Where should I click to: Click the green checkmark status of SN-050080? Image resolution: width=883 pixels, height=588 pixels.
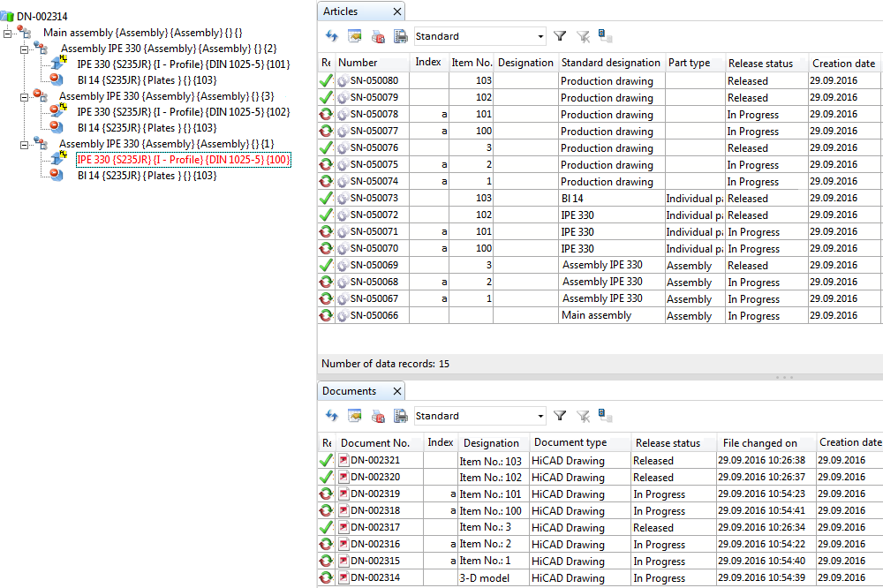point(326,81)
